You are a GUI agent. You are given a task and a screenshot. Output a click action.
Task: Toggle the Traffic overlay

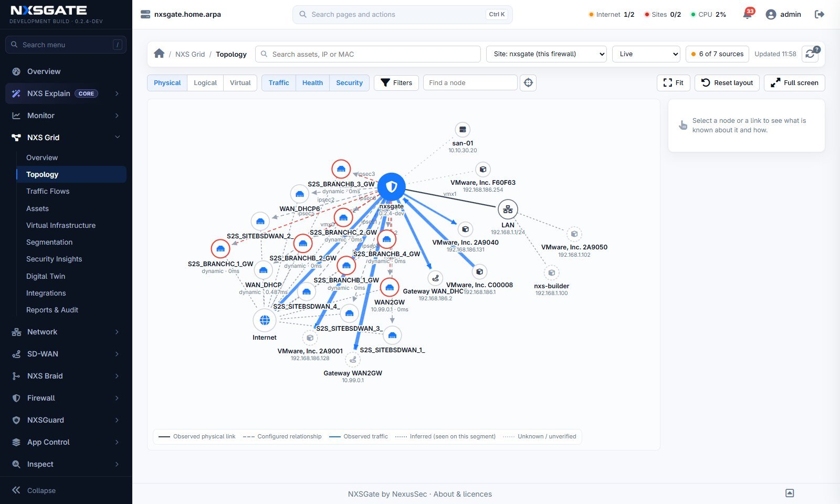tap(279, 83)
